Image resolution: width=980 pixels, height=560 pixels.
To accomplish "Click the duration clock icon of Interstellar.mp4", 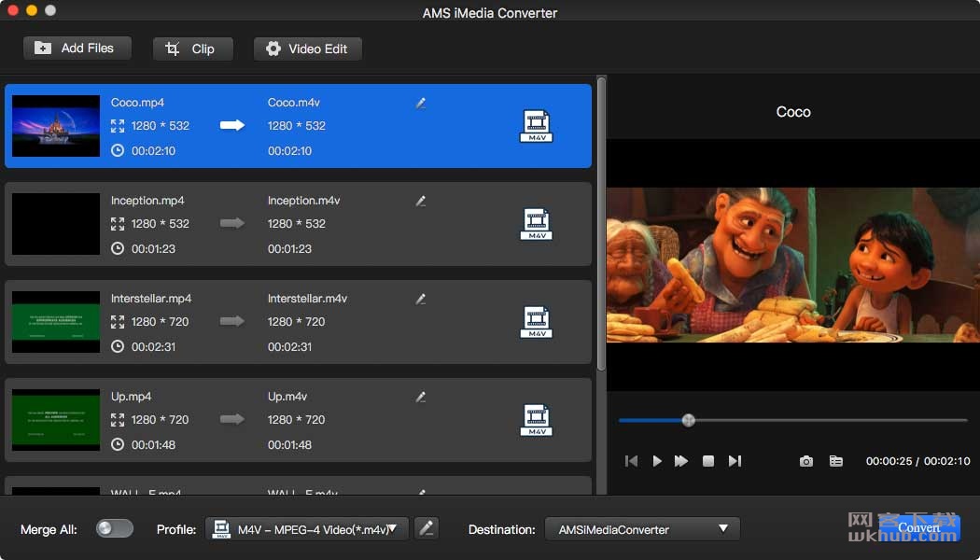I will point(118,347).
